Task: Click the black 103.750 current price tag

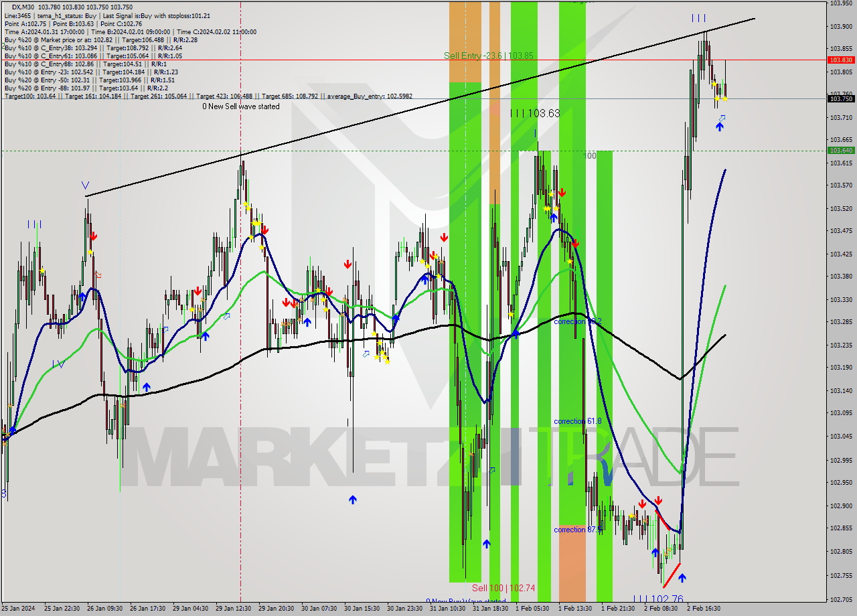Action: 842,98
